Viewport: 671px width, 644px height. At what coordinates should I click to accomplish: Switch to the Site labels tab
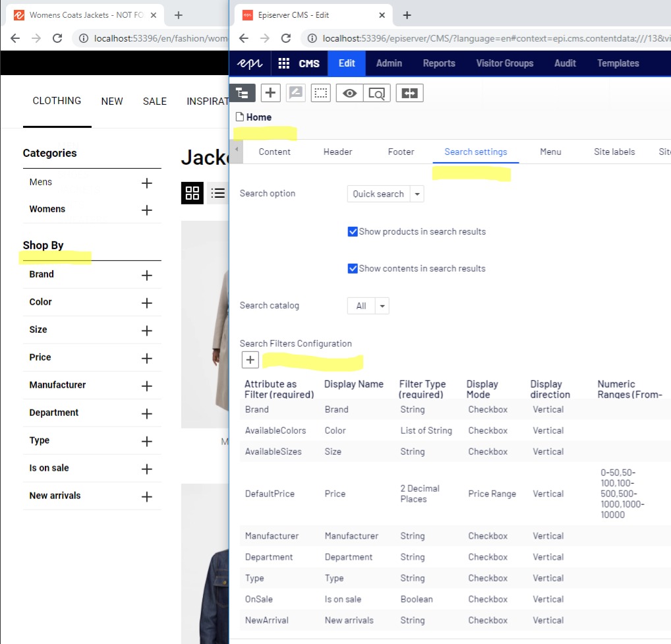tap(614, 152)
